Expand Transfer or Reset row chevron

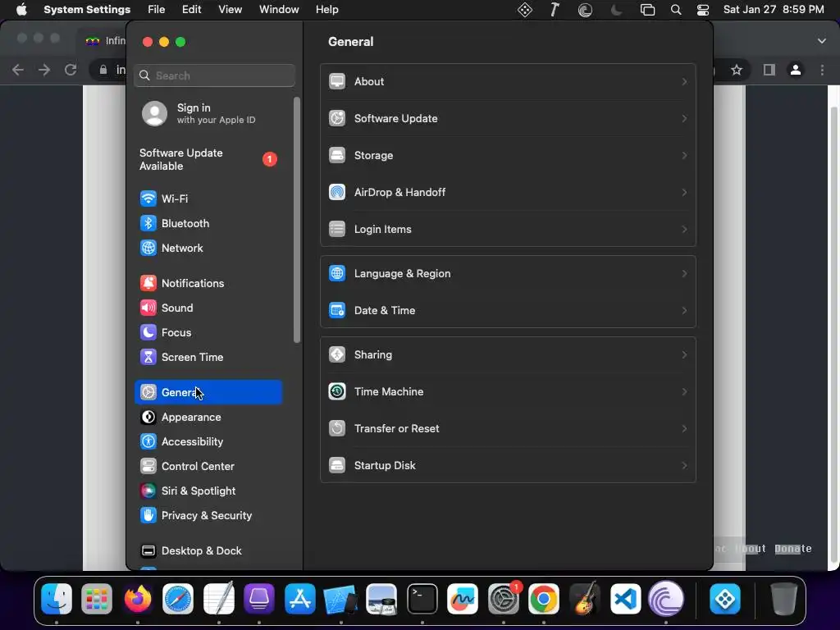(x=684, y=428)
